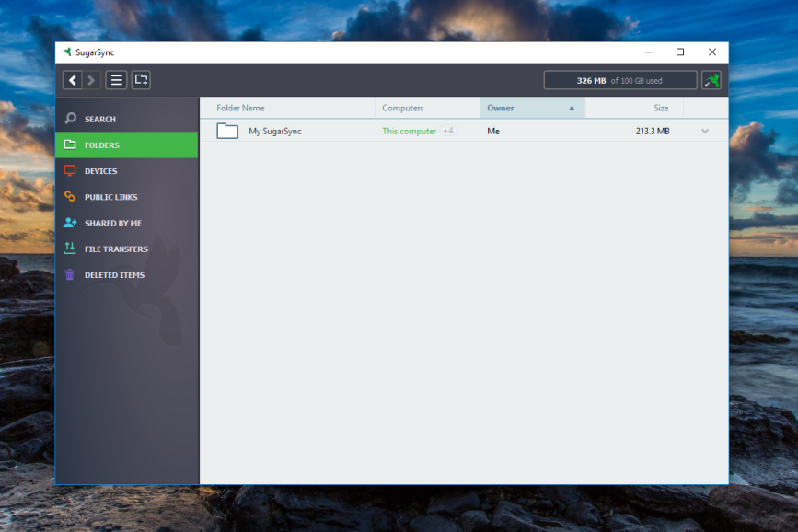Click the hummingbird sync status icon

tap(711, 80)
